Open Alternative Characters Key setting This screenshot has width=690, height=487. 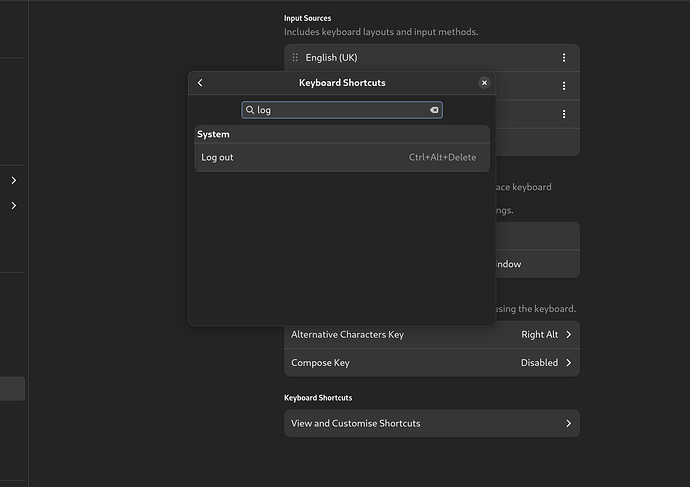pyautogui.click(x=400, y=334)
